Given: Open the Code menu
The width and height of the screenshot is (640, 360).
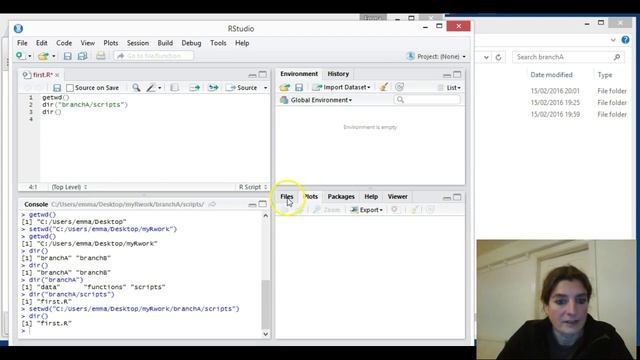Looking at the screenshot, I should tap(64, 43).
